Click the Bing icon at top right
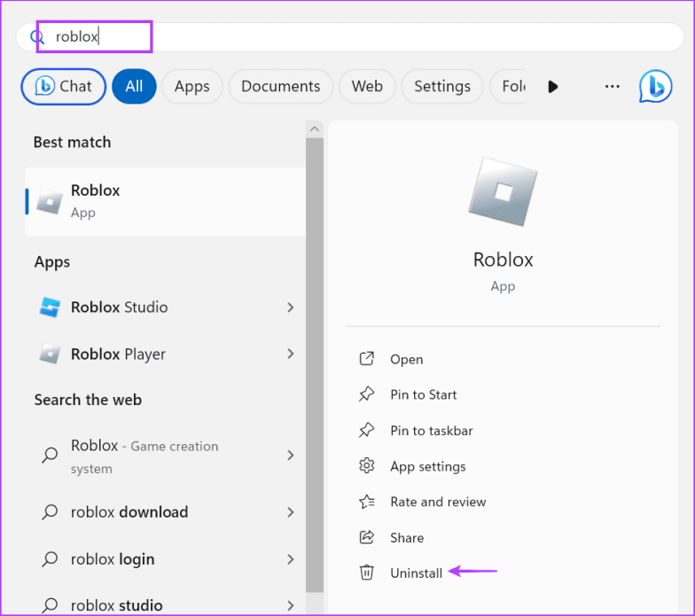This screenshot has height=616, width=695. click(x=655, y=86)
